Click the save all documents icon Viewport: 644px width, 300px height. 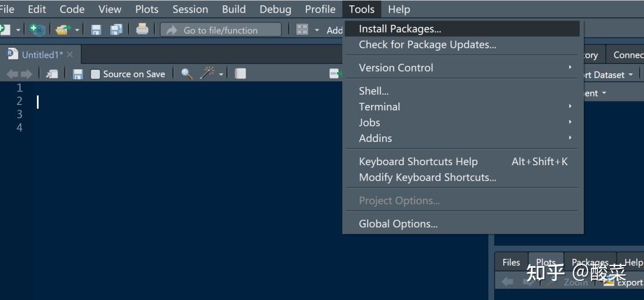116,30
